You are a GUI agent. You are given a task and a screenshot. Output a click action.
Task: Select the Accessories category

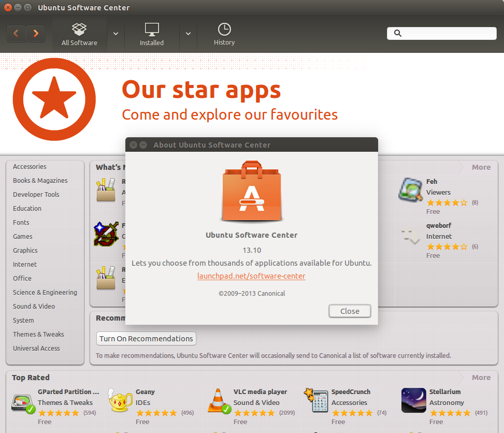[30, 166]
